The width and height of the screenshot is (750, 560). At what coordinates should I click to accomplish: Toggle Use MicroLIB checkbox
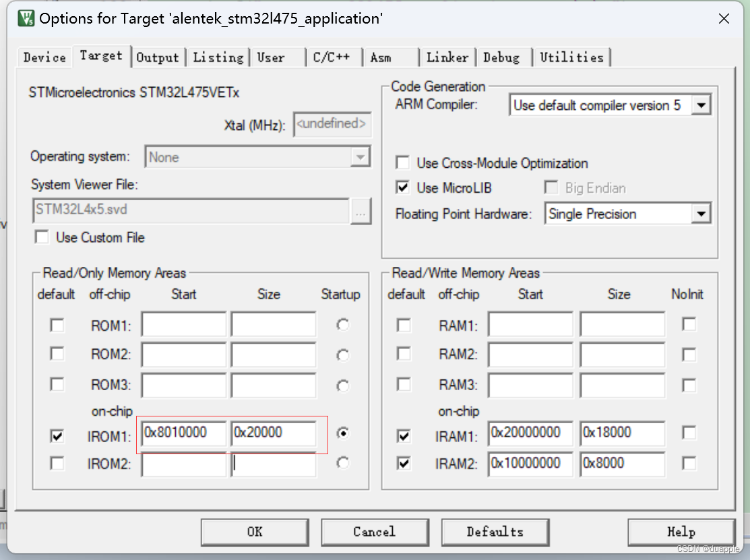point(403,187)
